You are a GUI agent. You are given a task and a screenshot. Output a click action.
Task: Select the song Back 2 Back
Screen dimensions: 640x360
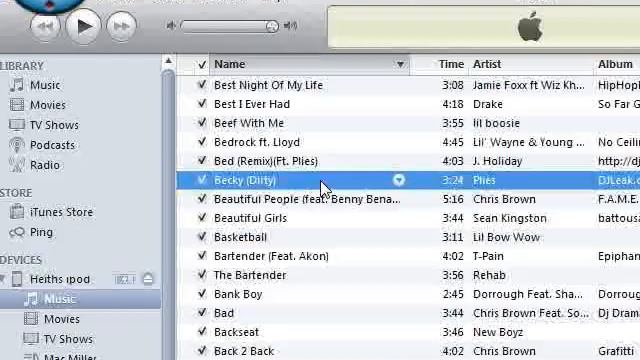244,351
